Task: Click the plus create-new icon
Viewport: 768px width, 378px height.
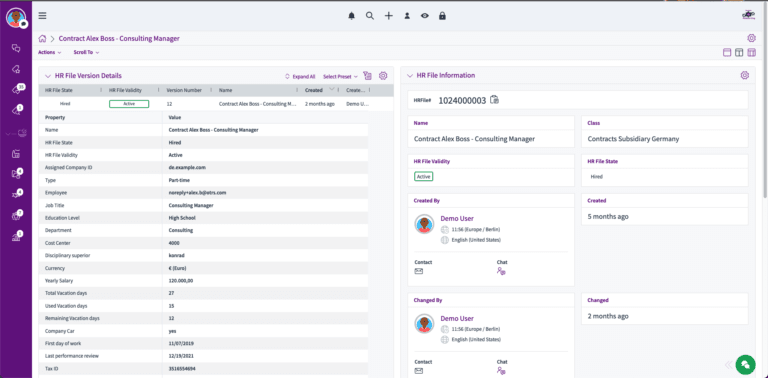Action: click(x=388, y=16)
